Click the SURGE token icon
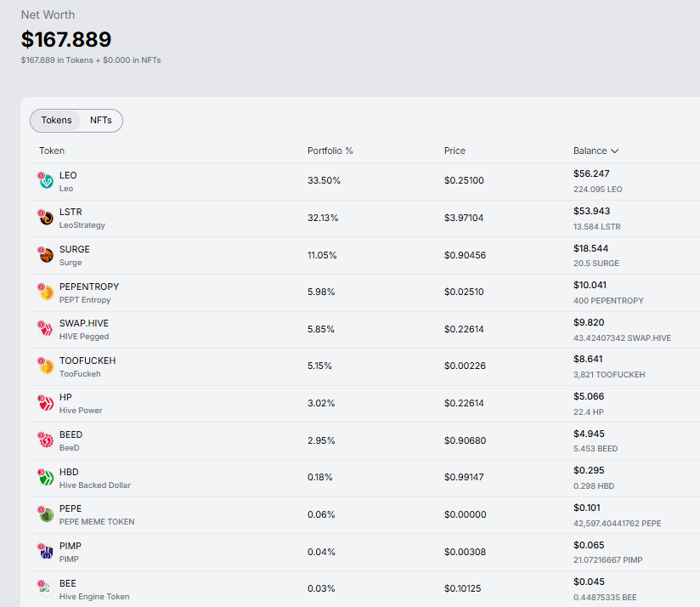Screen dimensions: 700x607 pos(46,255)
